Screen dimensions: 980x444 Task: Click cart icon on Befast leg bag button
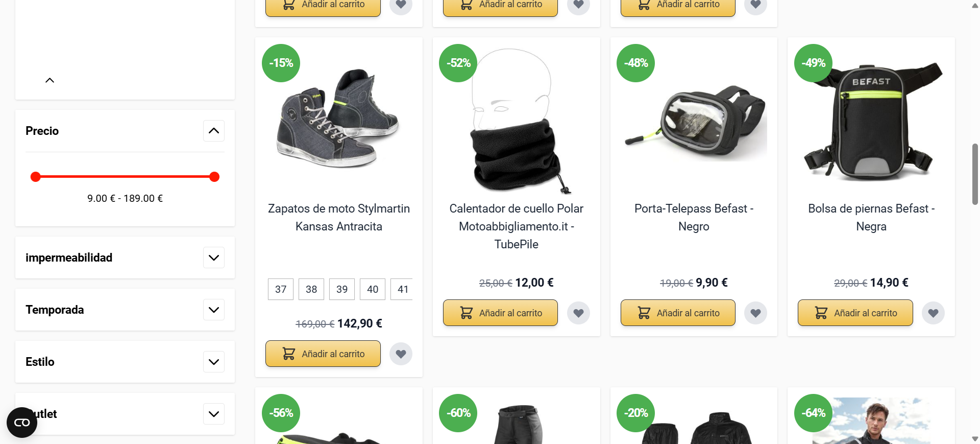[x=821, y=313]
